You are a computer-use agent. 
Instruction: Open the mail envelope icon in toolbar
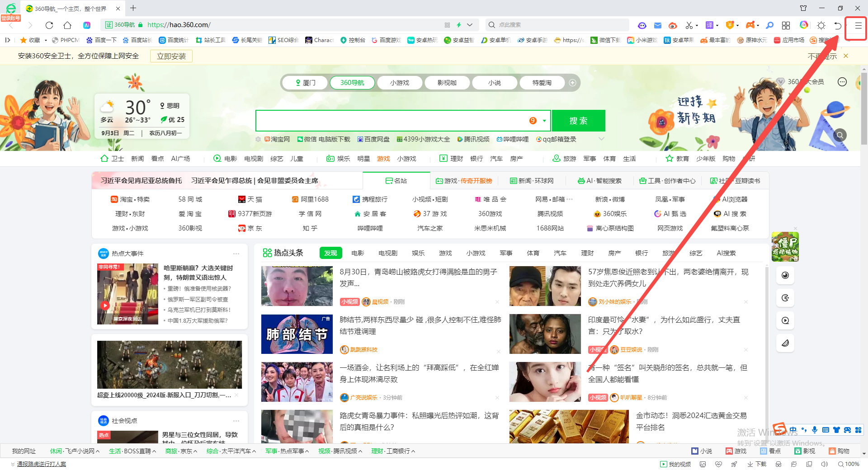(658, 25)
